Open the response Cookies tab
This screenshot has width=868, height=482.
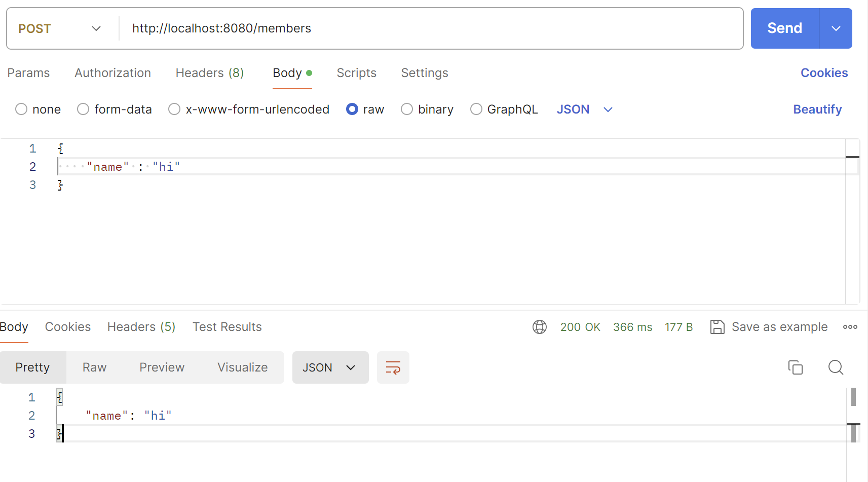click(68, 327)
